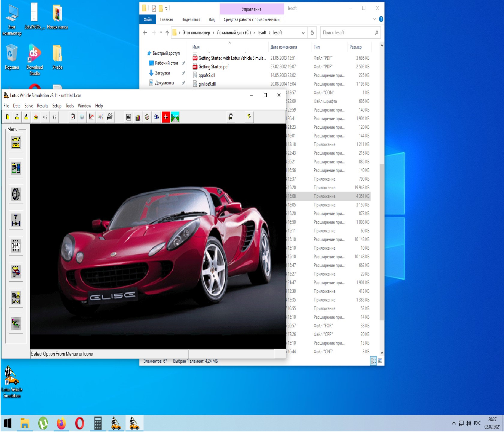This screenshot has height=432, width=504.
Task: Open the Setup menu
Action: [57, 106]
